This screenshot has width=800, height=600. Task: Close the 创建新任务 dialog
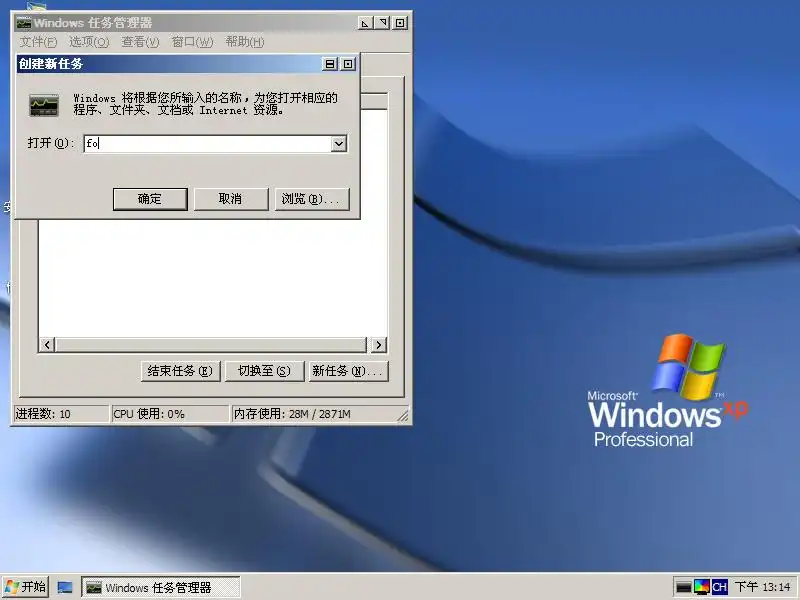[x=348, y=64]
